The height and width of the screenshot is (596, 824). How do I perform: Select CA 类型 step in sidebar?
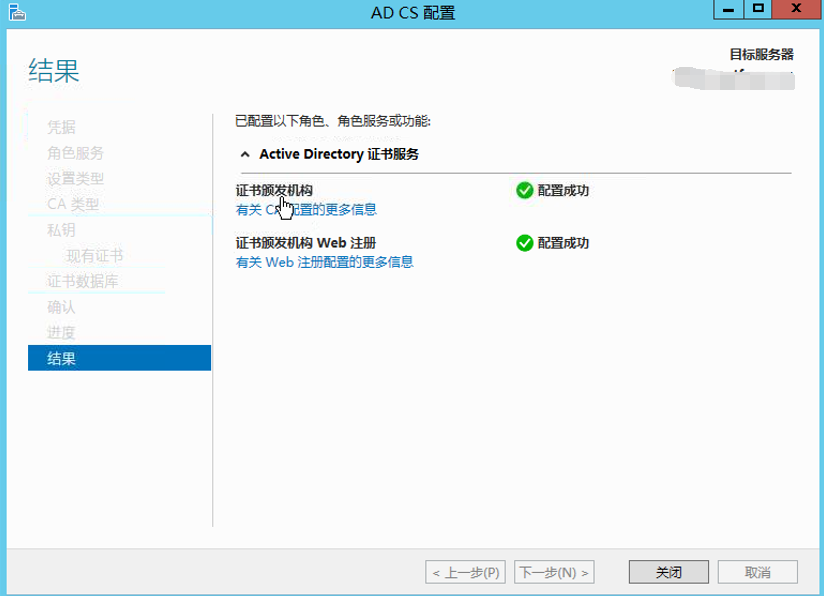point(73,204)
